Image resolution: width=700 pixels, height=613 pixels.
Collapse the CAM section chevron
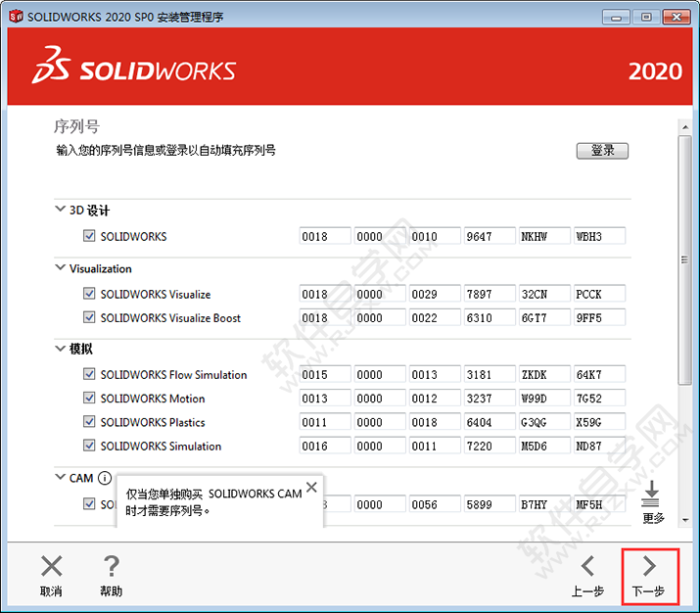tap(60, 478)
